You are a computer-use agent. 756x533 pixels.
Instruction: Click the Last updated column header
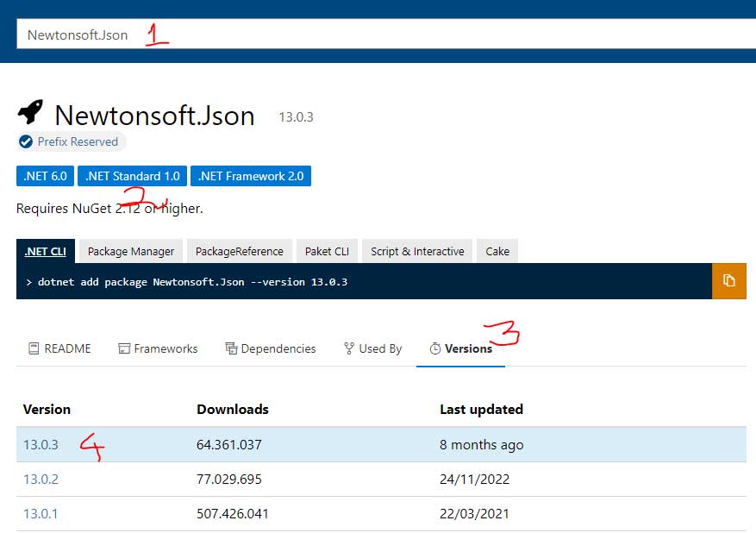click(481, 410)
